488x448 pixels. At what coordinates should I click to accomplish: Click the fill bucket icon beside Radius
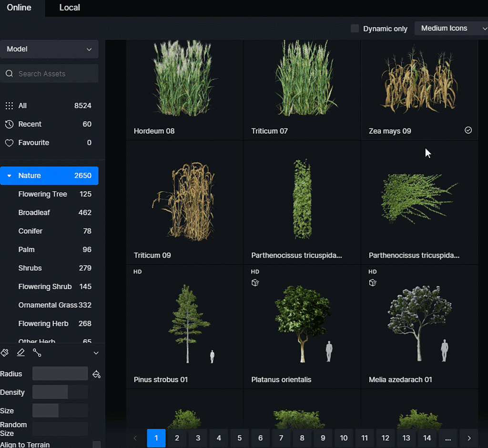(96, 374)
